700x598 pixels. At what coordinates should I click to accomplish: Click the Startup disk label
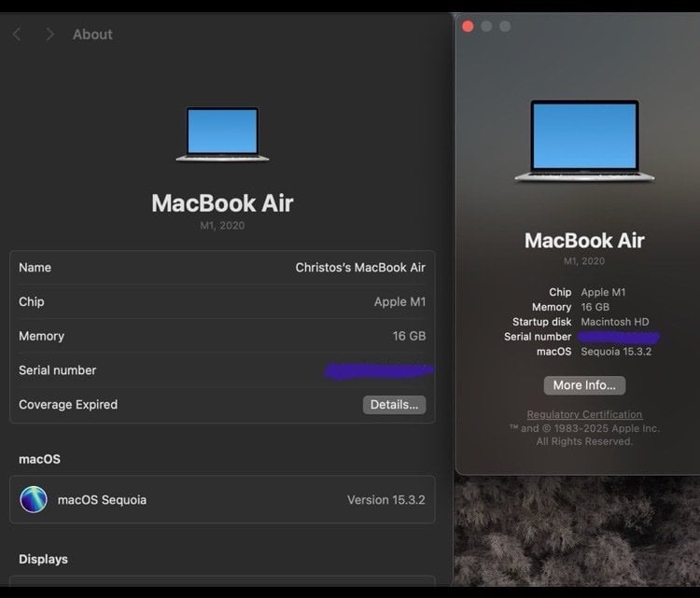542,322
